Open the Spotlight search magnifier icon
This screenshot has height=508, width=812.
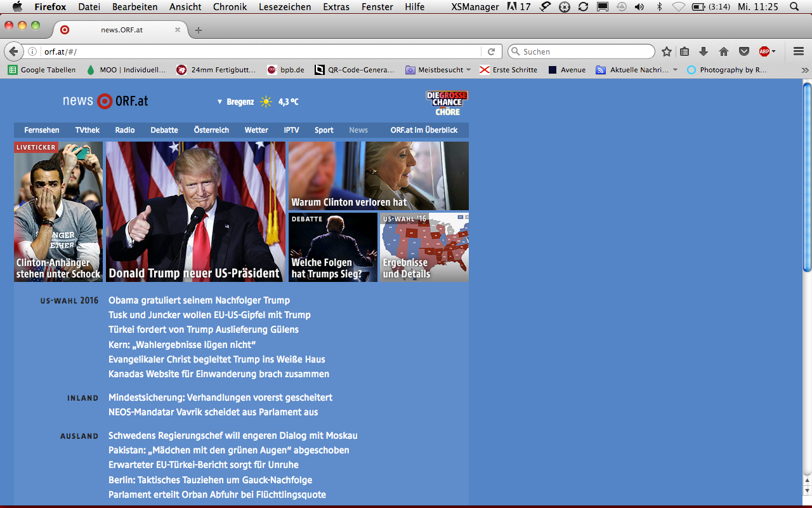[x=795, y=7]
